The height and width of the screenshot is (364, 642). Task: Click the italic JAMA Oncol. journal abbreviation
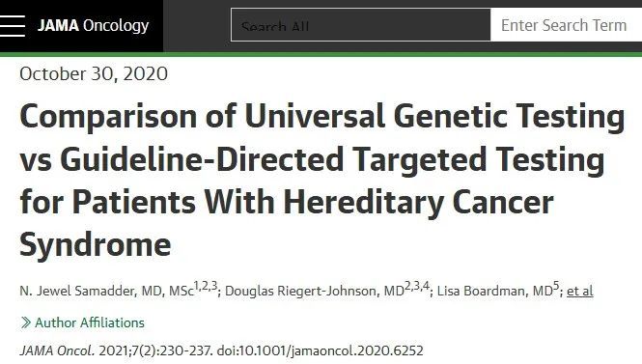click(57, 350)
